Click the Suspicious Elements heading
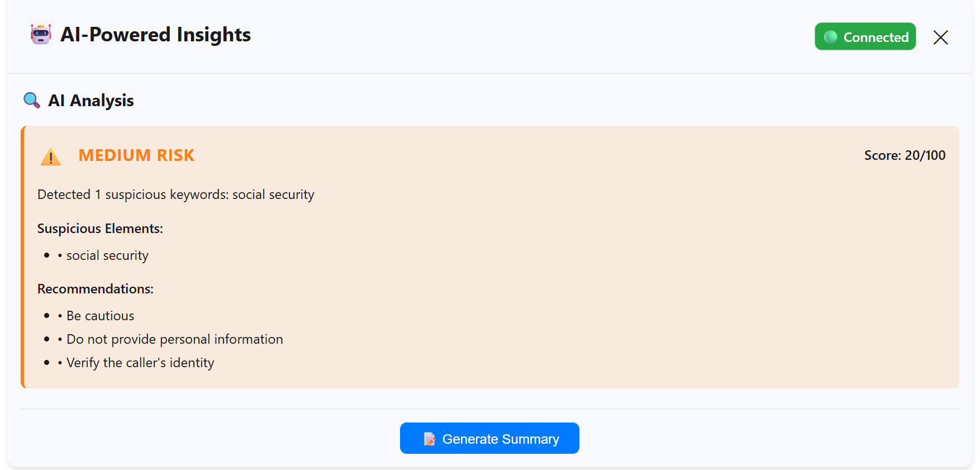980x470 pixels. click(x=100, y=229)
